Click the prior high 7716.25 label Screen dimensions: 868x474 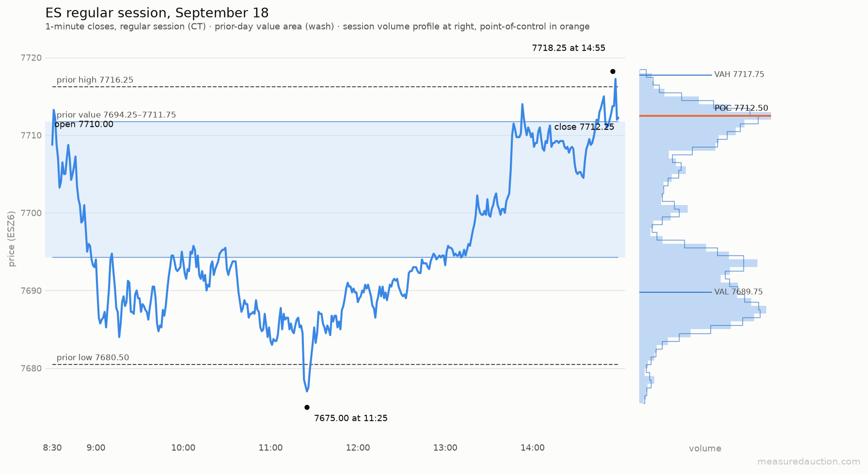pyautogui.click(x=95, y=80)
